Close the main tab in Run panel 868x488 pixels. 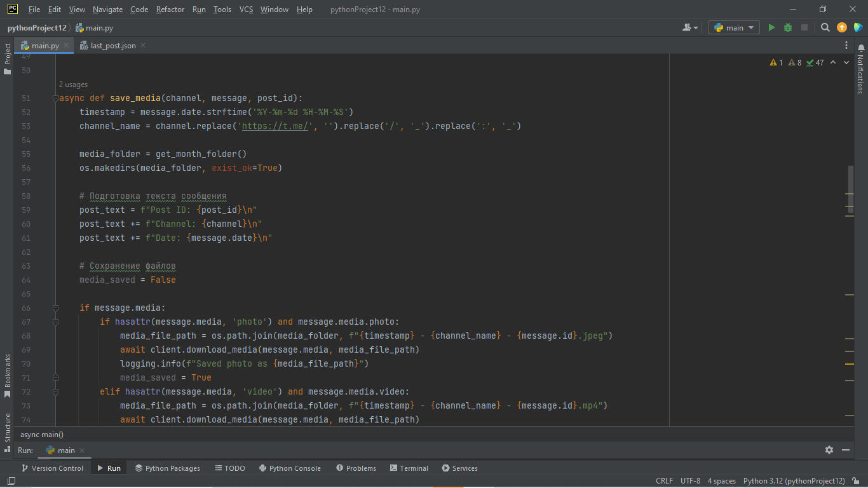coord(82,450)
